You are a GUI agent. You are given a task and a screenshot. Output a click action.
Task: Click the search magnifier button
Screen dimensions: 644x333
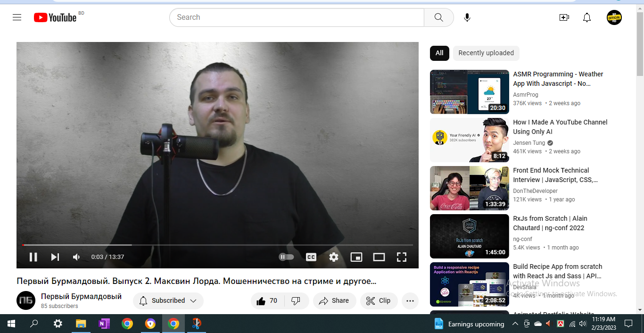coord(438,17)
